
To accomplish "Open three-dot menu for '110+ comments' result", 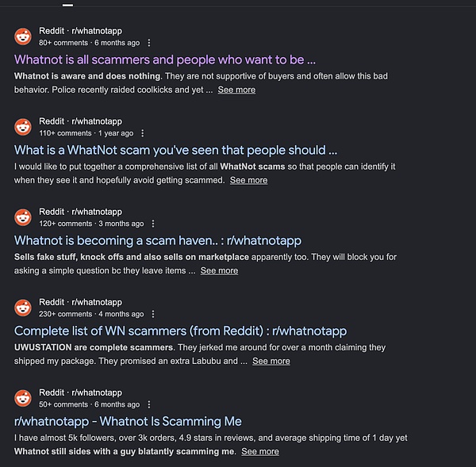I will click(144, 133).
